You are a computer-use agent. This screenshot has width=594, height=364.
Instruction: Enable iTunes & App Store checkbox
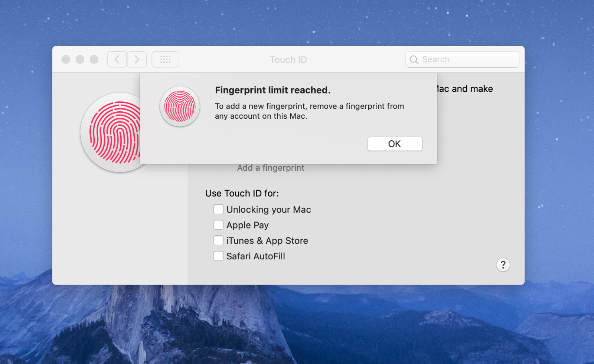[x=218, y=240]
